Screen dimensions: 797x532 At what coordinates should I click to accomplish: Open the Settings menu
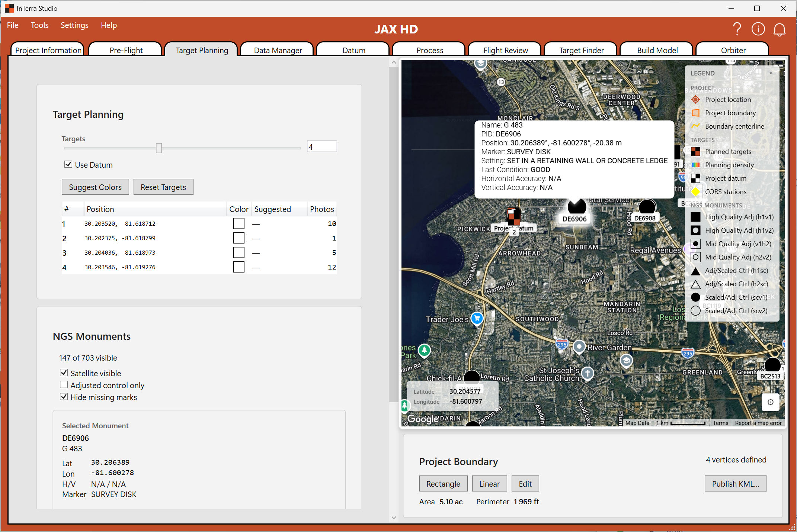click(74, 25)
